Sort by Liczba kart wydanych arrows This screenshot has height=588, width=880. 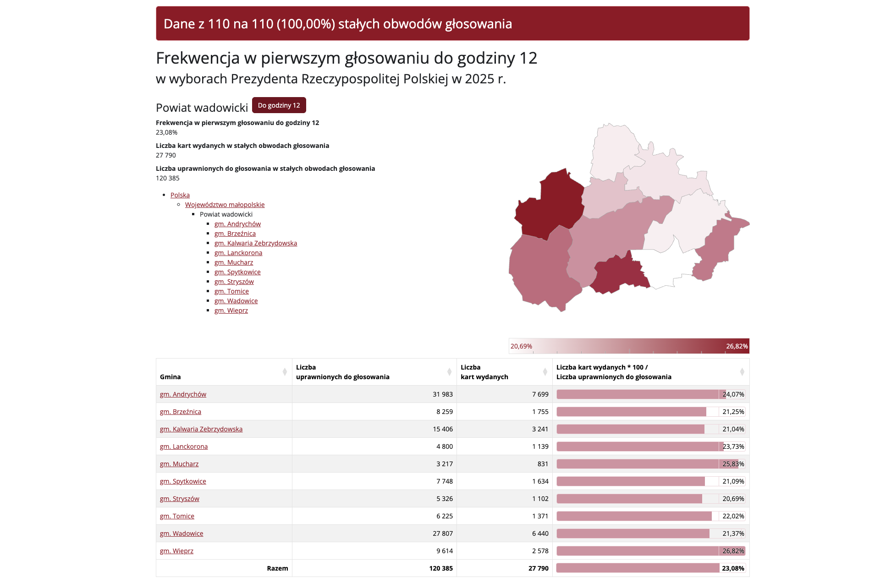coord(545,372)
